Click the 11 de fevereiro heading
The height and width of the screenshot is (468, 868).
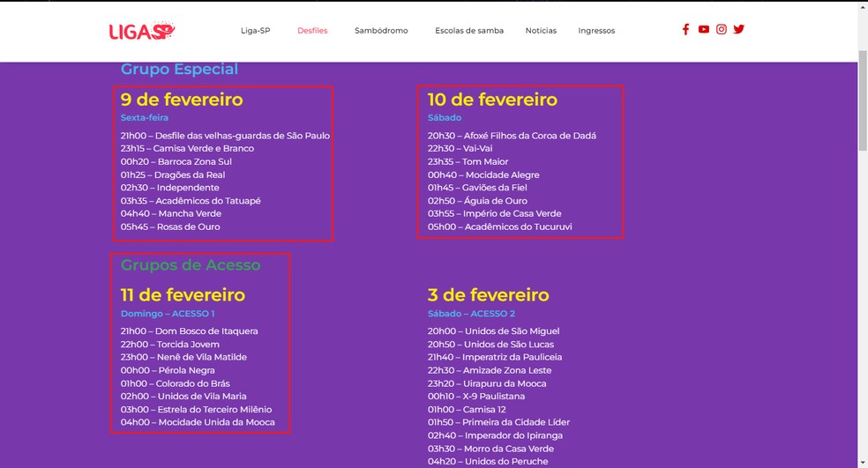183,295
